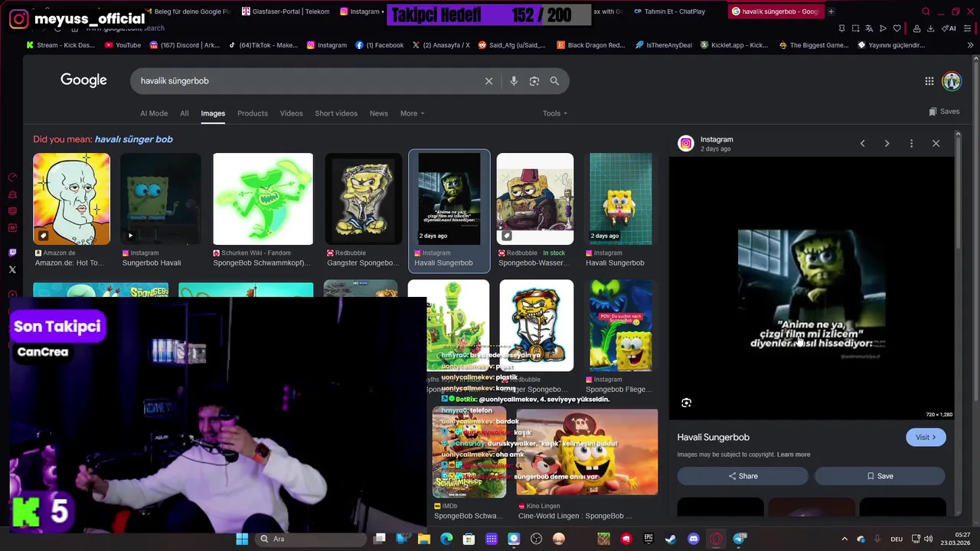The width and height of the screenshot is (980, 551).
Task: Open IsThereAnyDeal bookmark
Action: [x=663, y=45]
